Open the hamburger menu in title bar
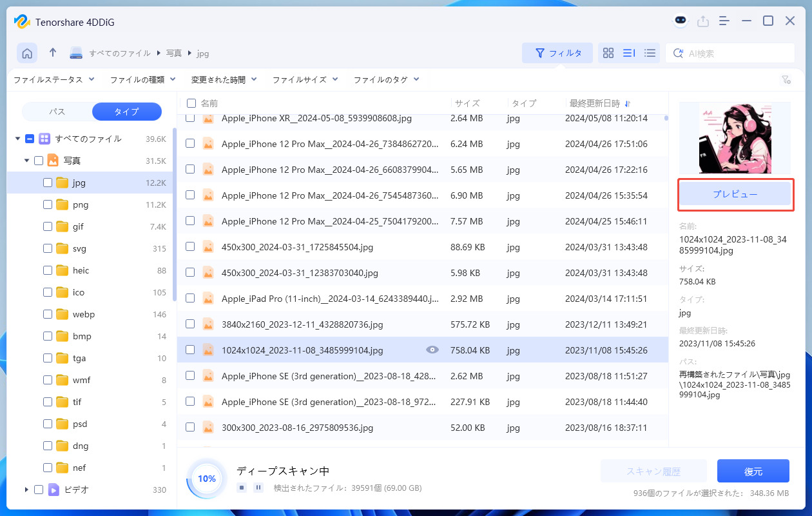The image size is (812, 516). click(724, 21)
